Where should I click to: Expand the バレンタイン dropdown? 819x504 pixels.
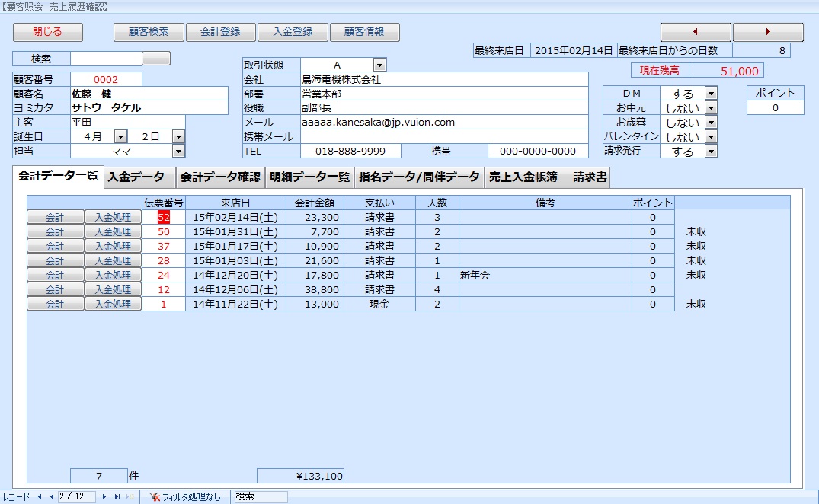tap(711, 136)
